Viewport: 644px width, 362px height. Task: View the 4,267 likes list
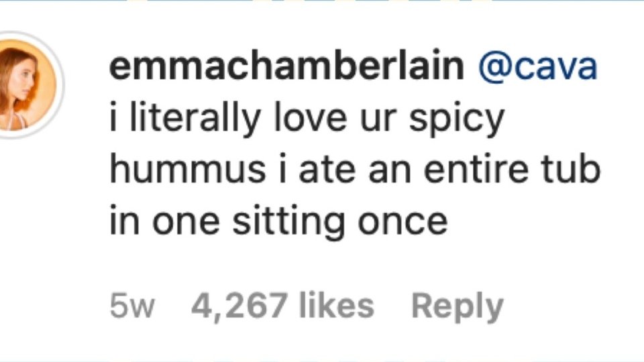click(282, 306)
